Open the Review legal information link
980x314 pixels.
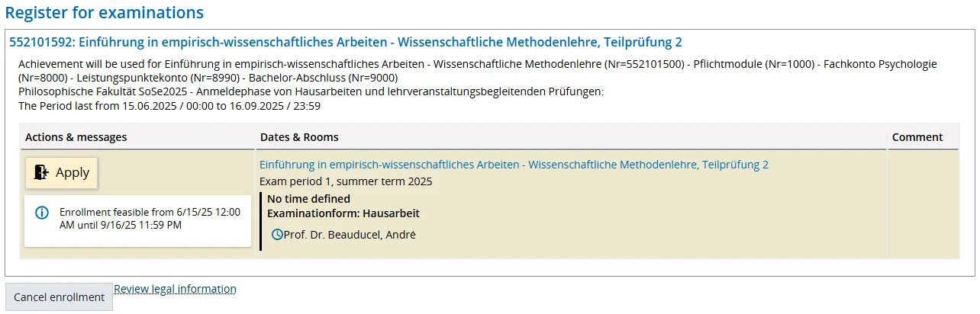click(x=175, y=289)
